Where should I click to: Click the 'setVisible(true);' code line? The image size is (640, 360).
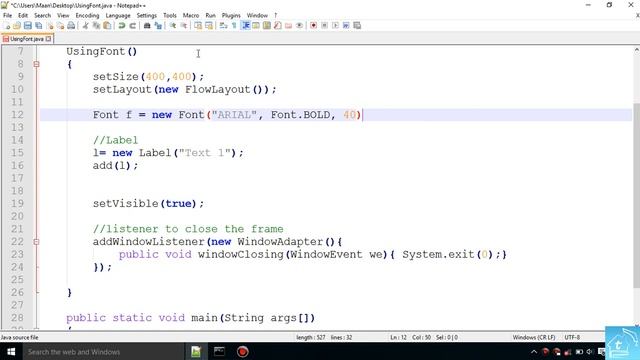pos(148,203)
